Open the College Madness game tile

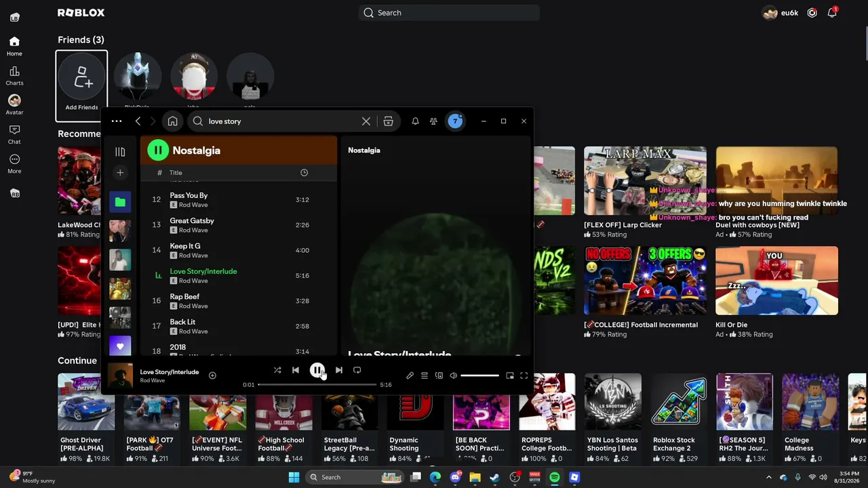810,419
